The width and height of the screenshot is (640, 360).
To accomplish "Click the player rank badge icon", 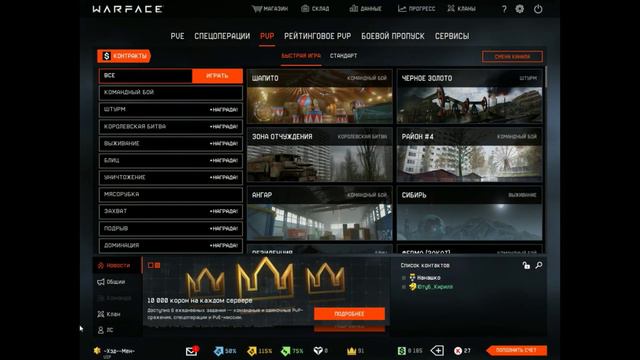I will pos(97,351).
